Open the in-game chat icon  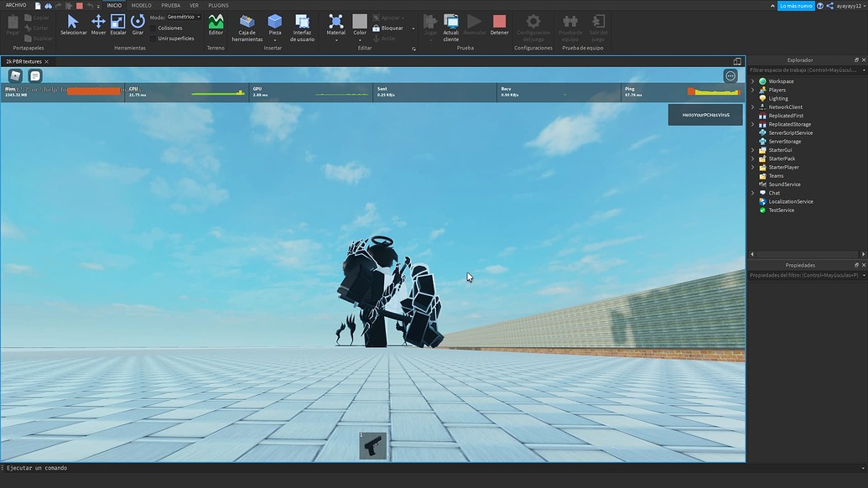35,75
